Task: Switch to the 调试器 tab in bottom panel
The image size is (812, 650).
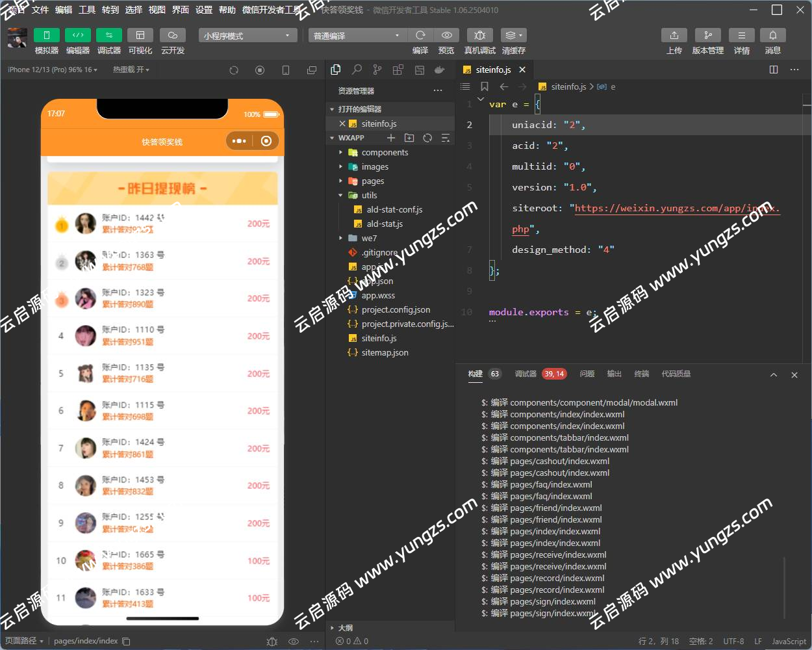Action: (x=526, y=374)
